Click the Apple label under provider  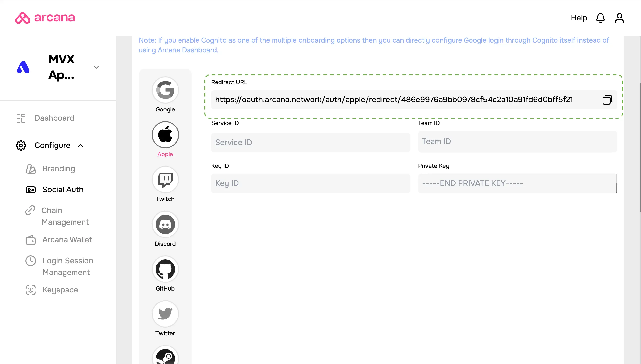(x=165, y=154)
